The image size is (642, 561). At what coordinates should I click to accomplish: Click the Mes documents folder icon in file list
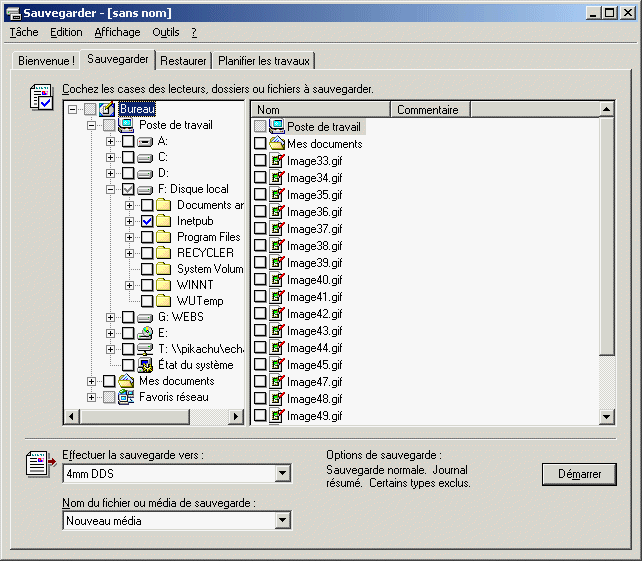(x=277, y=144)
